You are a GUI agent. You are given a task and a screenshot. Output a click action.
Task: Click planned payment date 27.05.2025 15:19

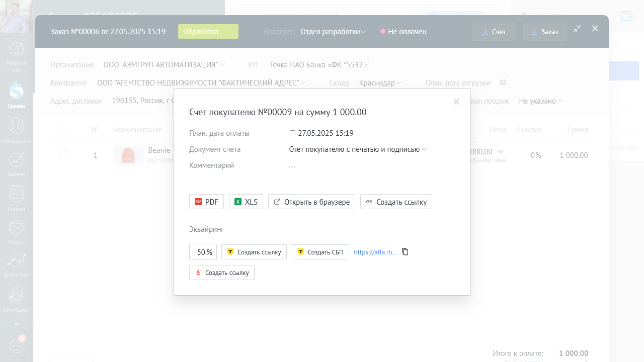click(x=326, y=133)
